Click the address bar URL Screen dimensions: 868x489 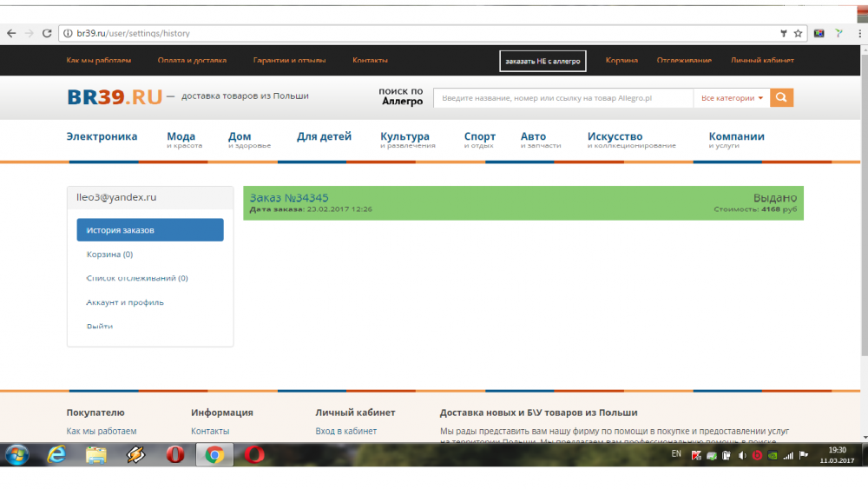tap(133, 33)
